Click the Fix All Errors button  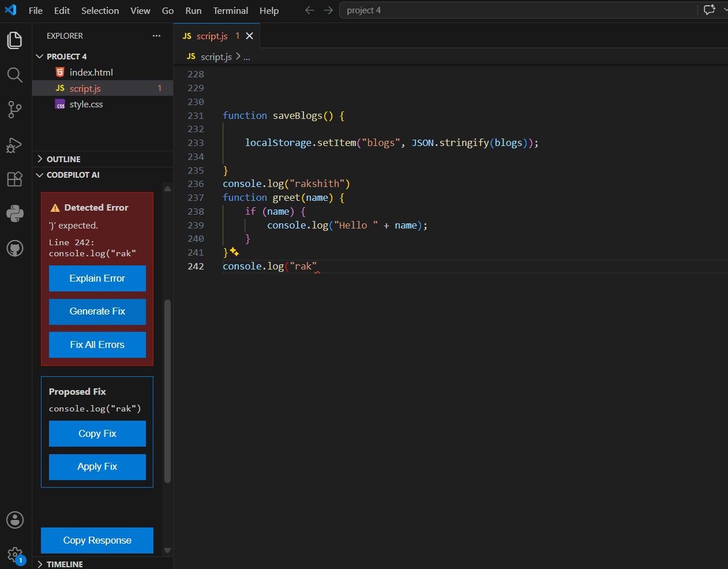point(97,345)
